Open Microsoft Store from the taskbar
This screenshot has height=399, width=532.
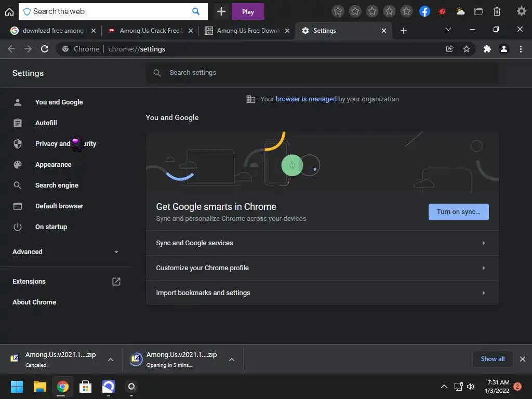click(86, 387)
